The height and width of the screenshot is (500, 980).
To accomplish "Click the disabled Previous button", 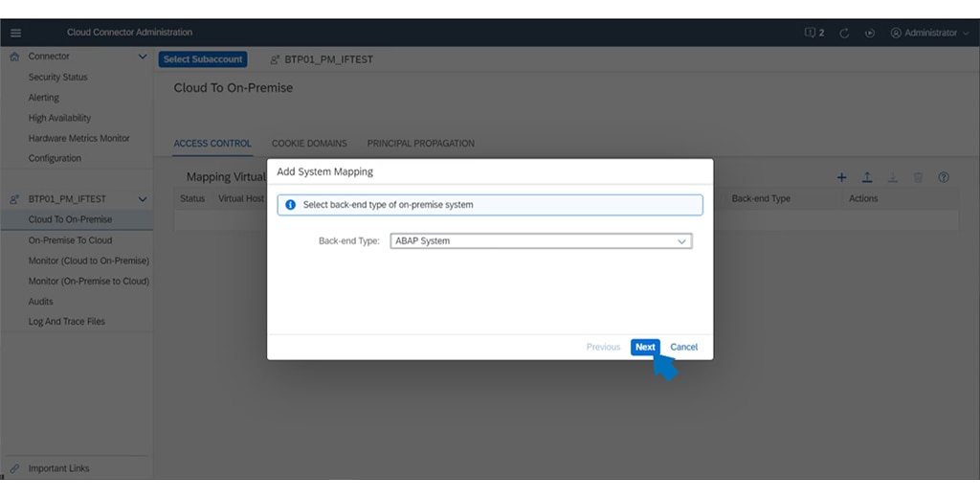I will [603, 348].
